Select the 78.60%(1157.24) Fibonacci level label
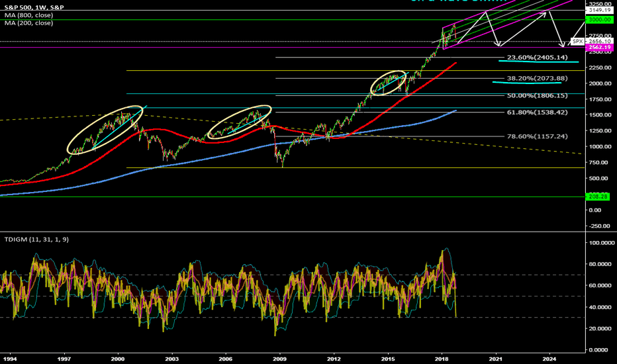Viewport: 617px width, 364px height. click(x=537, y=136)
